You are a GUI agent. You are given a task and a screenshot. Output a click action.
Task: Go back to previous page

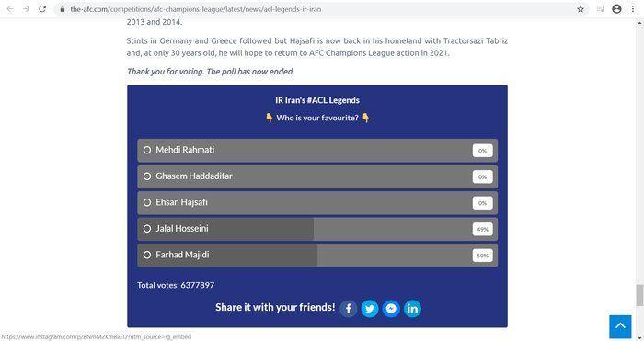point(10,9)
